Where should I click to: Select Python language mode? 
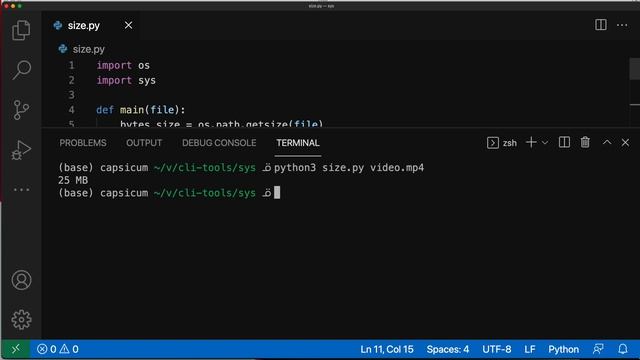[563, 349]
